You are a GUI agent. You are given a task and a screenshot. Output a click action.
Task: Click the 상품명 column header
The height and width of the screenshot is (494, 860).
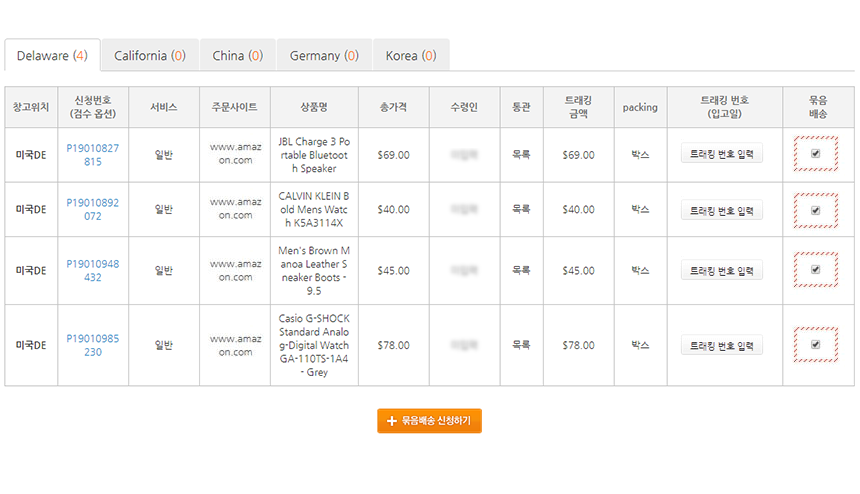(313, 107)
